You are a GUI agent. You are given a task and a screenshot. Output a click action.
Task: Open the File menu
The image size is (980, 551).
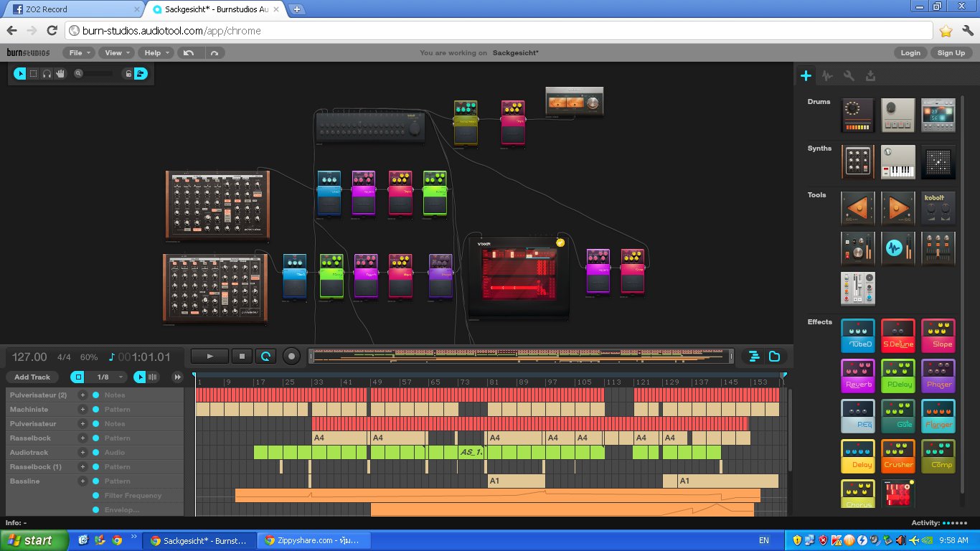pyautogui.click(x=79, y=52)
